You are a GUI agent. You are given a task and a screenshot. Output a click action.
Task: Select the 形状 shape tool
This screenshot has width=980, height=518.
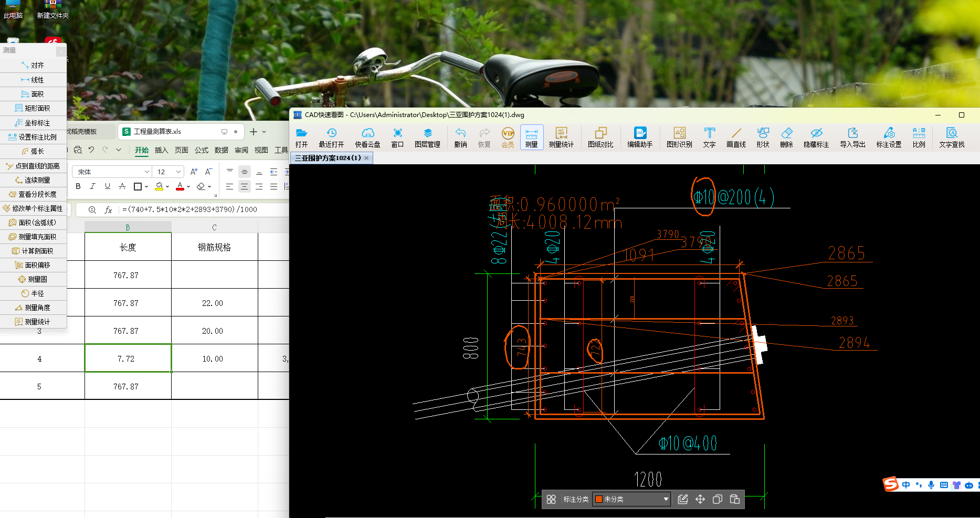[763, 138]
